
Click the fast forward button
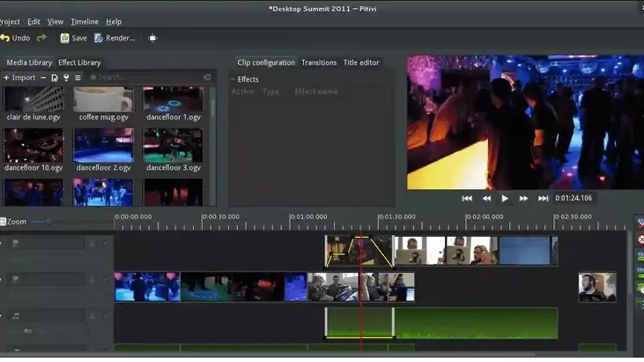point(524,198)
